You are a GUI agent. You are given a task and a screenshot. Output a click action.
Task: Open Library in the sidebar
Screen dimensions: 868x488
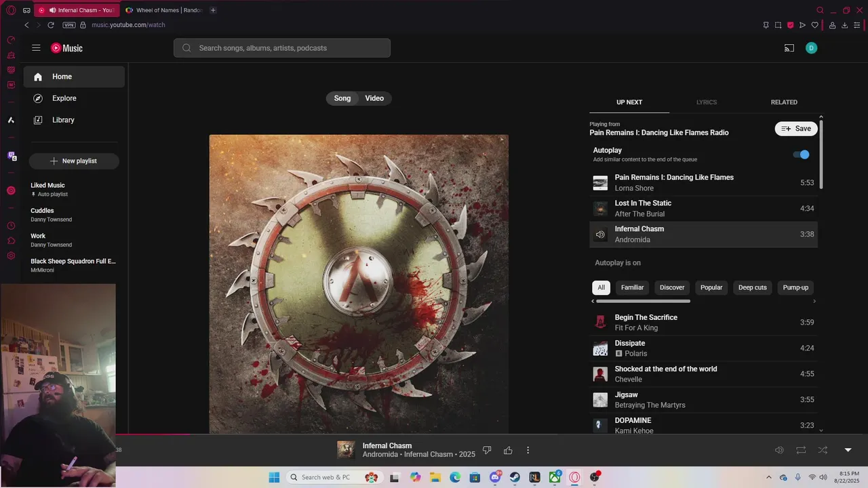click(74, 120)
